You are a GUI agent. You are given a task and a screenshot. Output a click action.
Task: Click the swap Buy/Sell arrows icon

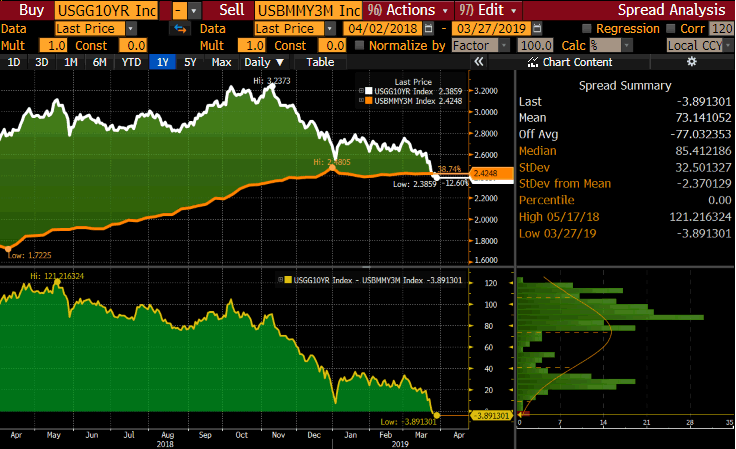(x=180, y=29)
